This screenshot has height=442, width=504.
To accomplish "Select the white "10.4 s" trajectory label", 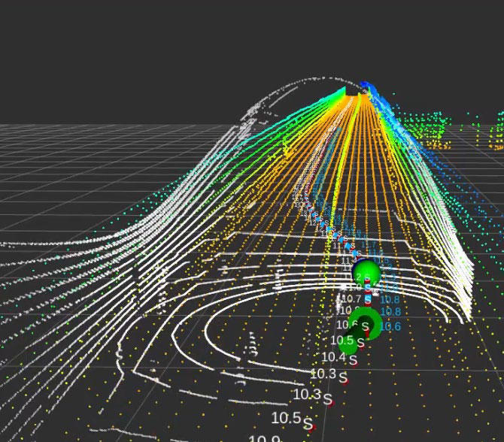I will pos(340,358).
